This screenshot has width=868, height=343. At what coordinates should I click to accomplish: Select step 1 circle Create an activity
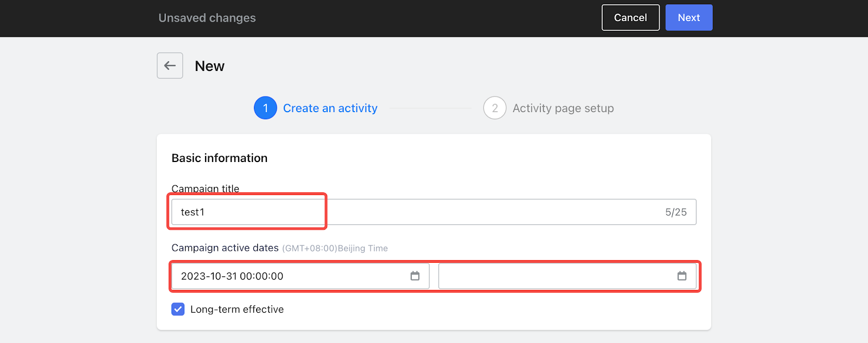[265, 108]
